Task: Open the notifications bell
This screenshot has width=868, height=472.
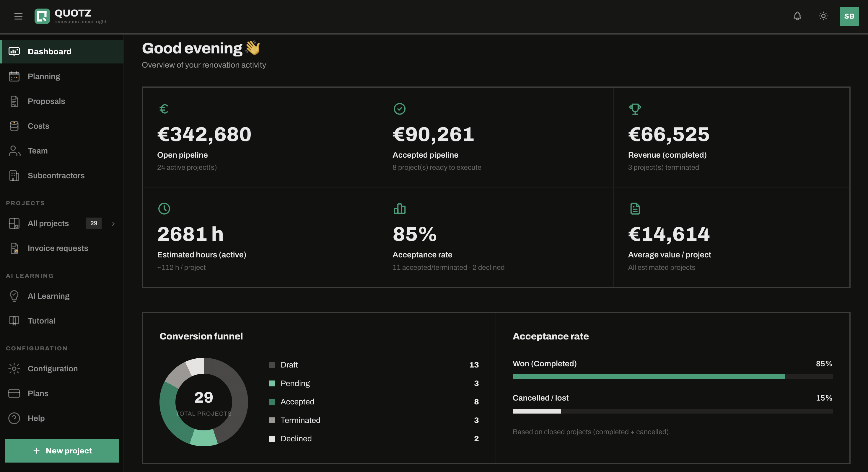Action: 797,16
